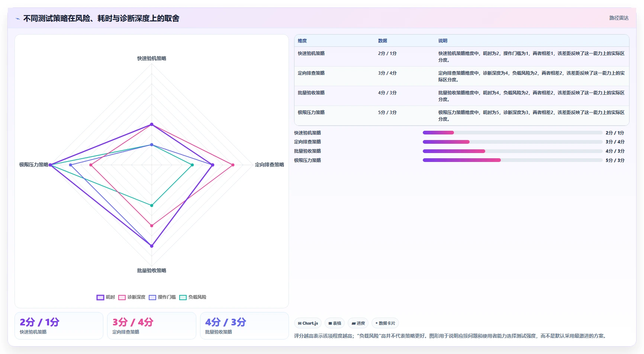Click the 快速验机策略 radar axis label

coord(152,58)
